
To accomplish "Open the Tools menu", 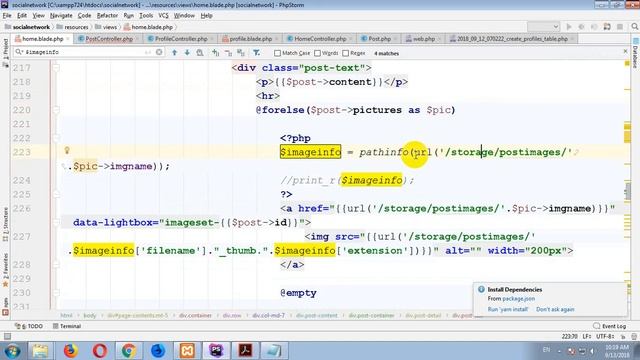I will pyautogui.click(x=146, y=16).
